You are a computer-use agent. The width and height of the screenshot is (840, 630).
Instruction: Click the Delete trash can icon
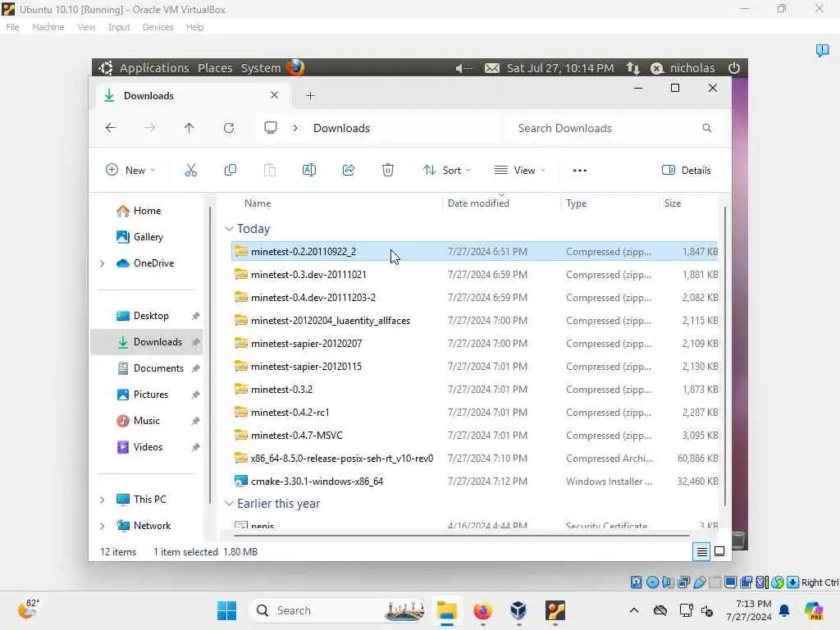pyautogui.click(x=388, y=171)
